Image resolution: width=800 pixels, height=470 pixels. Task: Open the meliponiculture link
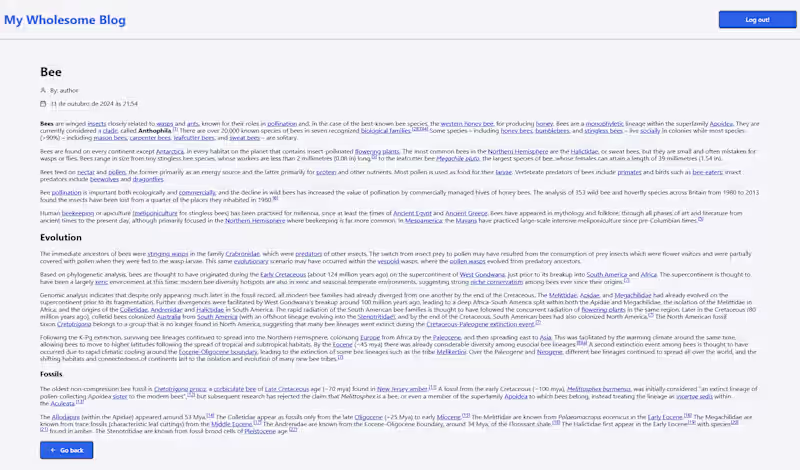155,213
